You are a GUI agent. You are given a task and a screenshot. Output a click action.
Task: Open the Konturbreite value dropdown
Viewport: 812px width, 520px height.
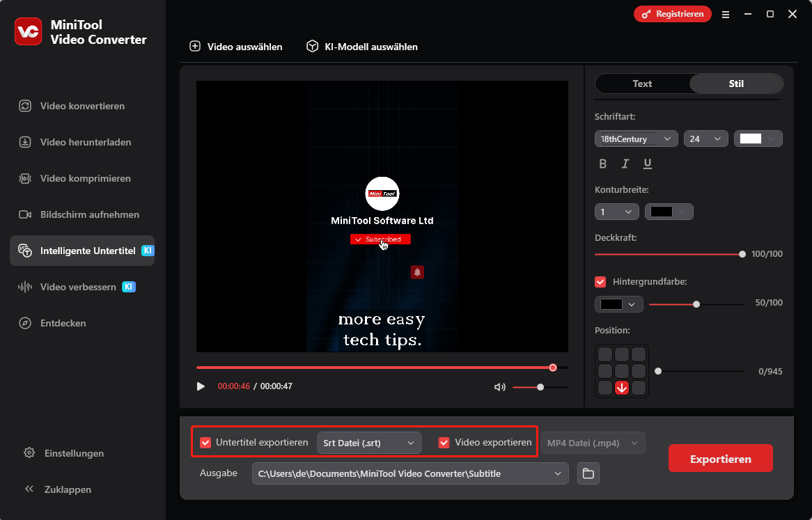point(617,212)
